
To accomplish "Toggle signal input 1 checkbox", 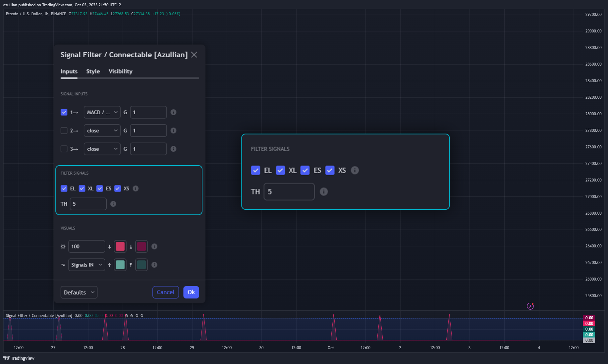I will pos(64,112).
